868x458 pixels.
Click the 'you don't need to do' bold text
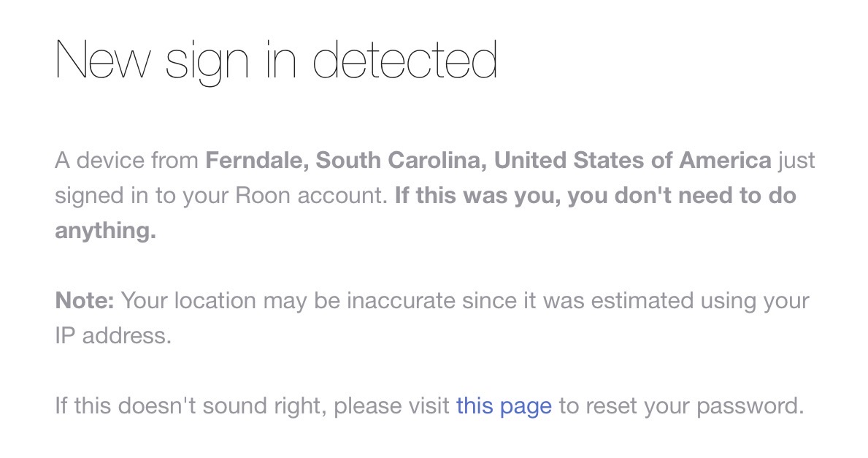click(681, 196)
